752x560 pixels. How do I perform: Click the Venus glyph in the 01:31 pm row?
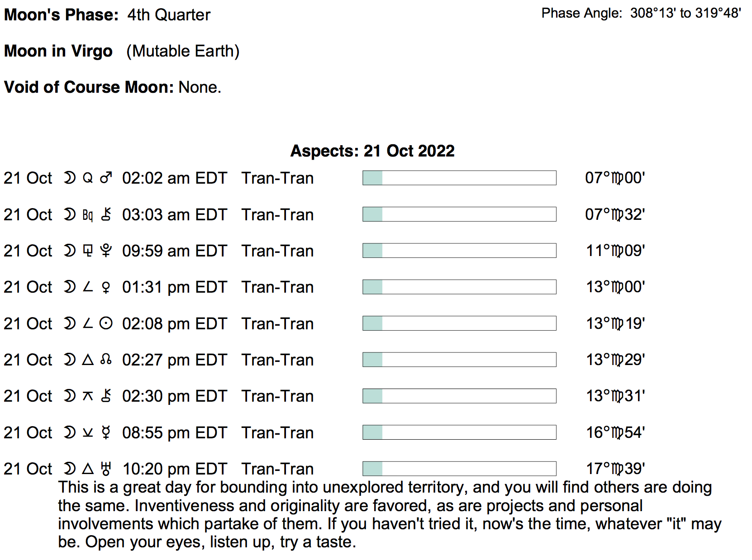click(106, 287)
